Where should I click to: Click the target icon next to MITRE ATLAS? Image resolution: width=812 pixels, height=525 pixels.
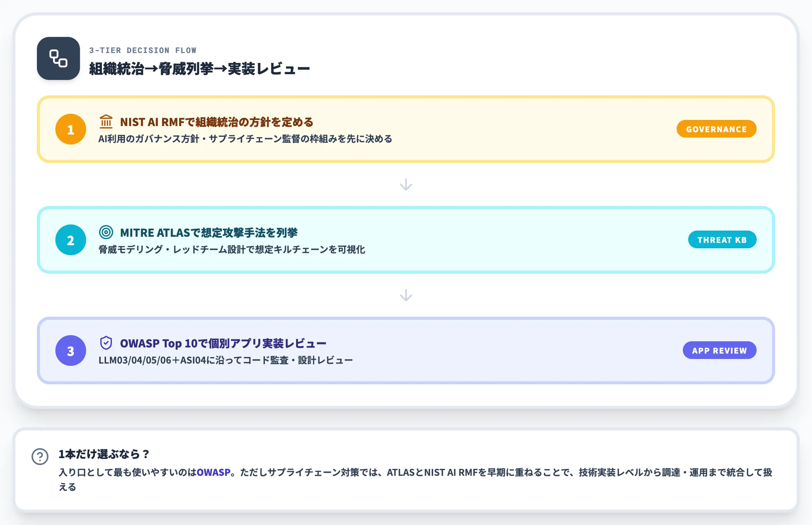tap(106, 232)
